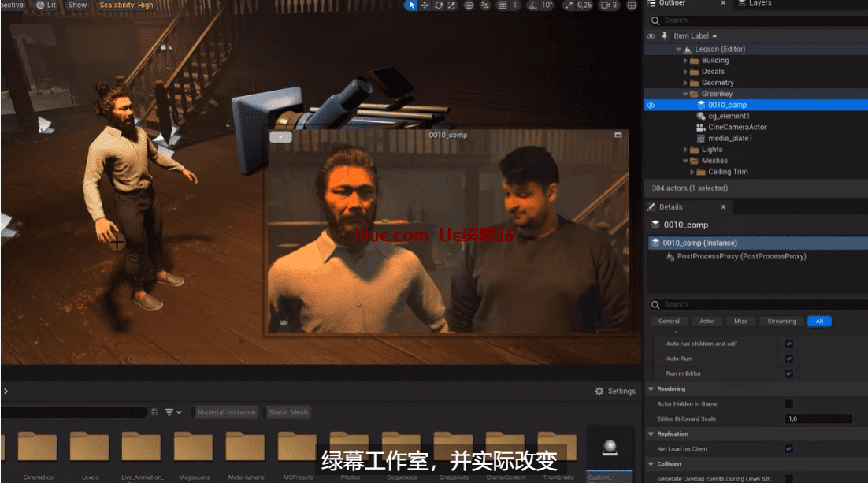Screen dimensions: 868x483
Task: Click the viewport layout grid icon
Action: [x=631, y=6]
